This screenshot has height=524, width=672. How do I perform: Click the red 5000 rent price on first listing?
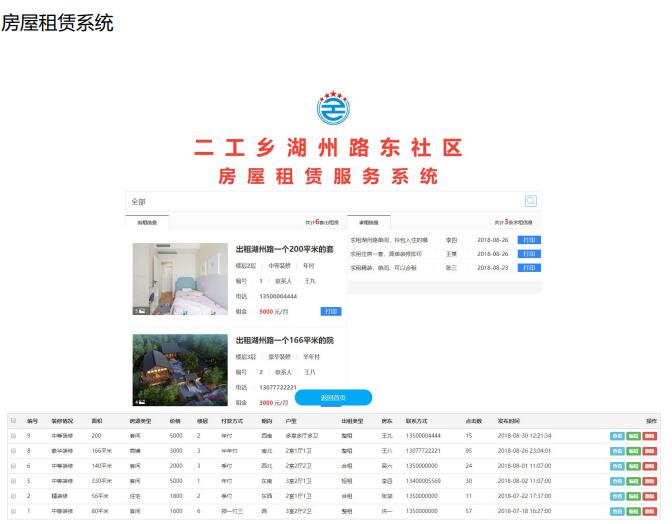pos(266,311)
